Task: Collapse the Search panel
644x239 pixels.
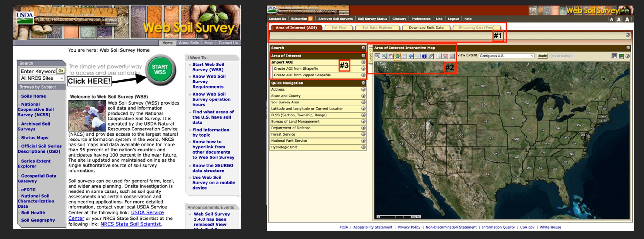Action: pos(363,48)
